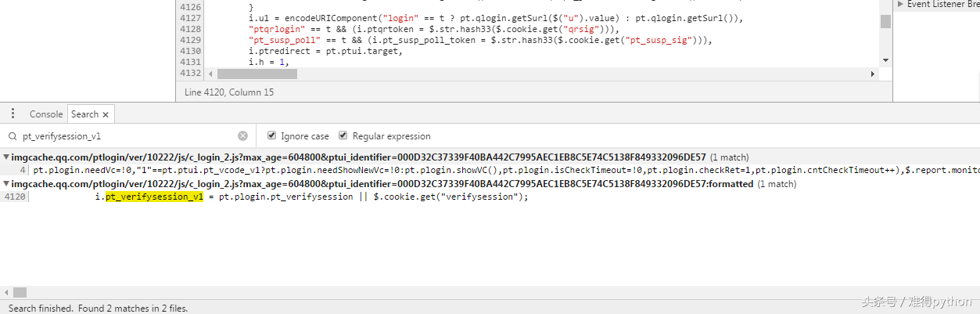Click the magnifier search icon

click(x=13, y=135)
